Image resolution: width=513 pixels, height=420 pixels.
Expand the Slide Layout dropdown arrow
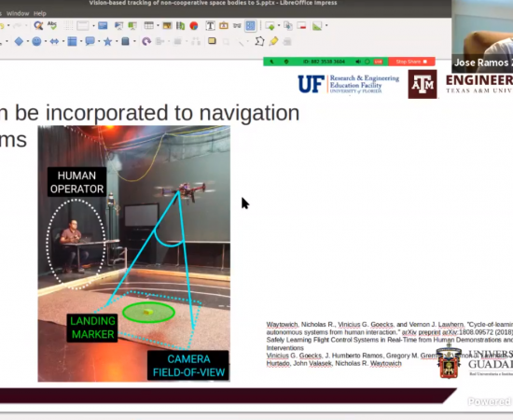pos(326,26)
